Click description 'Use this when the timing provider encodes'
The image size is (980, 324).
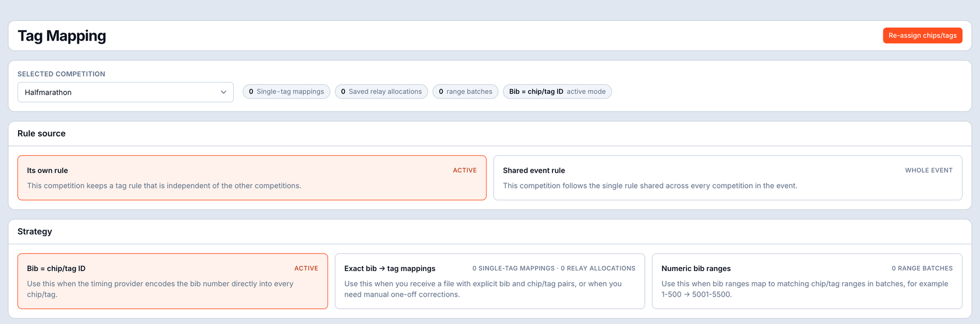(160, 289)
